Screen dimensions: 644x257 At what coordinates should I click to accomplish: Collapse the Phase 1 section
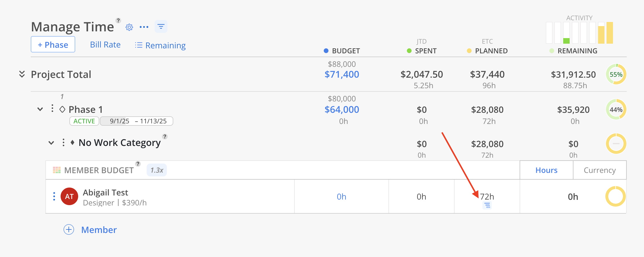[40, 109]
